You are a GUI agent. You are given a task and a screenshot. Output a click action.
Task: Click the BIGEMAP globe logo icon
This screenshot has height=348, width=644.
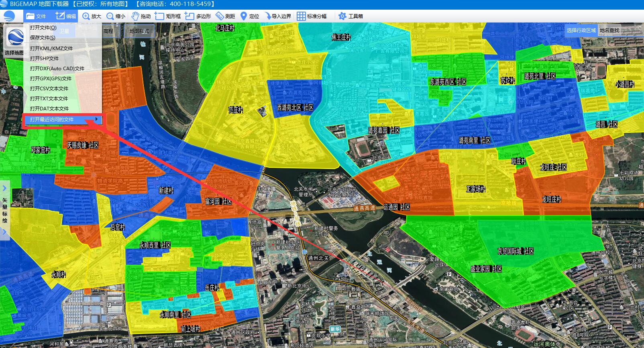click(8, 16)
